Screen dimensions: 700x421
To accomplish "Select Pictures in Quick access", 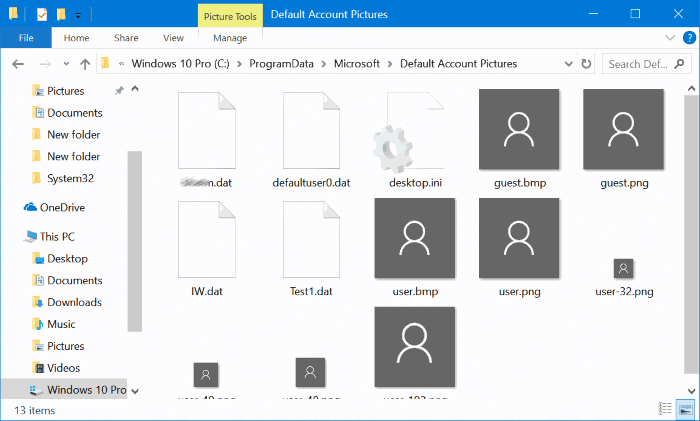I will point(65,91).
